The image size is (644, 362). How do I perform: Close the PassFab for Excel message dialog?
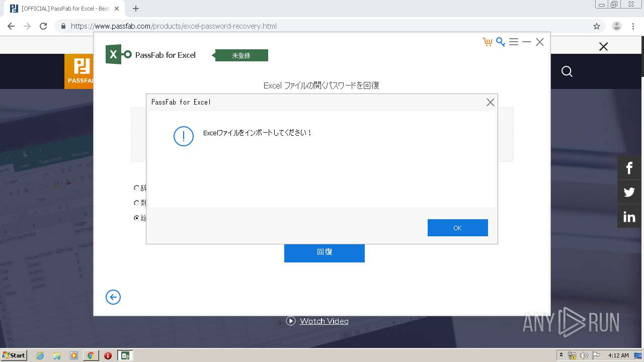[x=490, y=102]
